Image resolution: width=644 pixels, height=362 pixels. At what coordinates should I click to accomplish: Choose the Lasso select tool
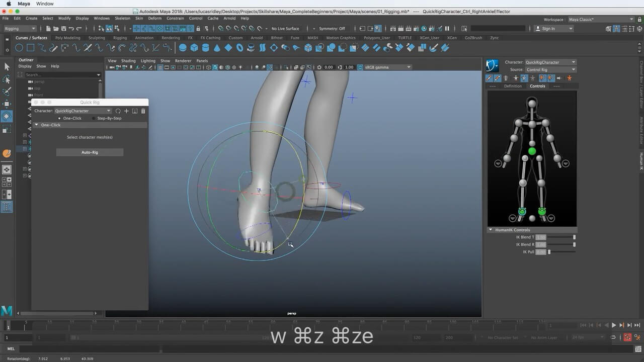pos(7,79)
